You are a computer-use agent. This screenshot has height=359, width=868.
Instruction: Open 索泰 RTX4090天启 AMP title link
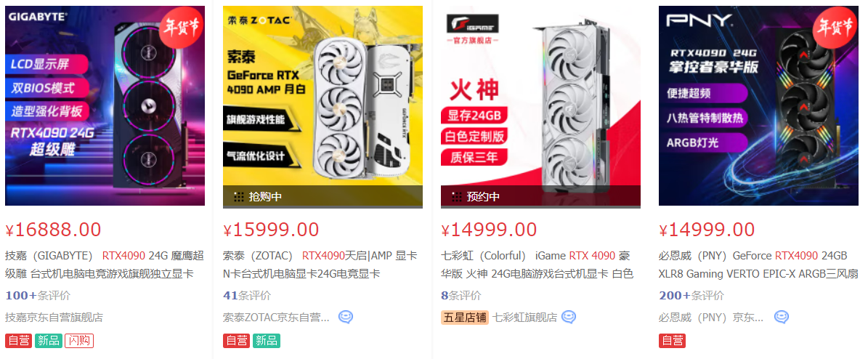320,265
